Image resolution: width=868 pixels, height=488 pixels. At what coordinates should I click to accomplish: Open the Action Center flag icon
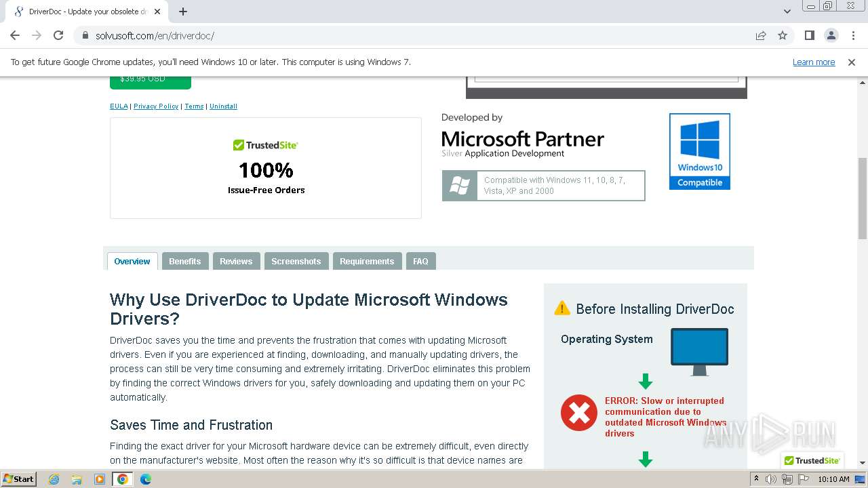tap(802, 479)
